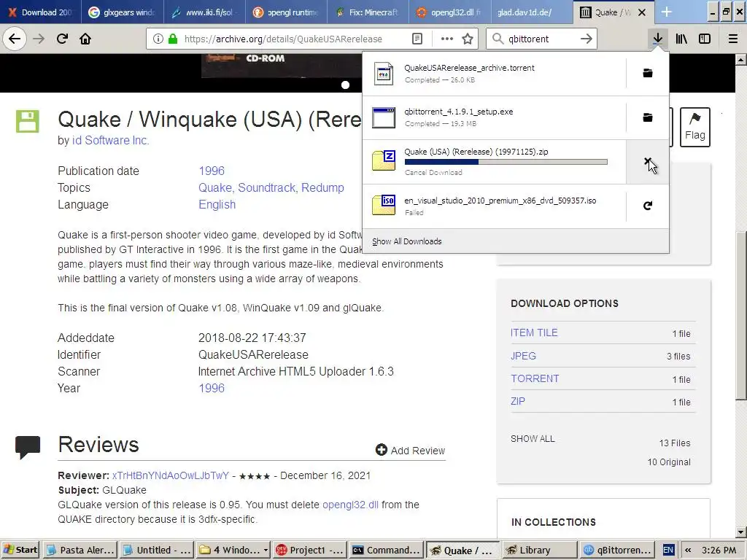The image size is (747, 560).
Task: Open the English language link
Action: point(217,204)
